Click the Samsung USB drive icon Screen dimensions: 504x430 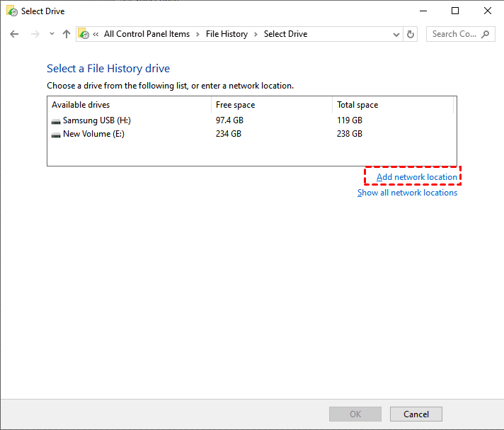pyautogui.click(x=56, y=121)
